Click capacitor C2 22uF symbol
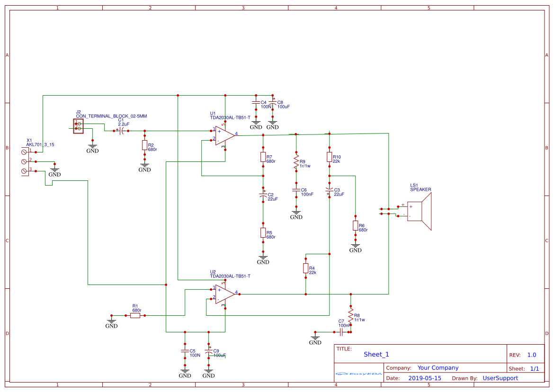This screenshot has width=554, height=392. tap(263, 195)
